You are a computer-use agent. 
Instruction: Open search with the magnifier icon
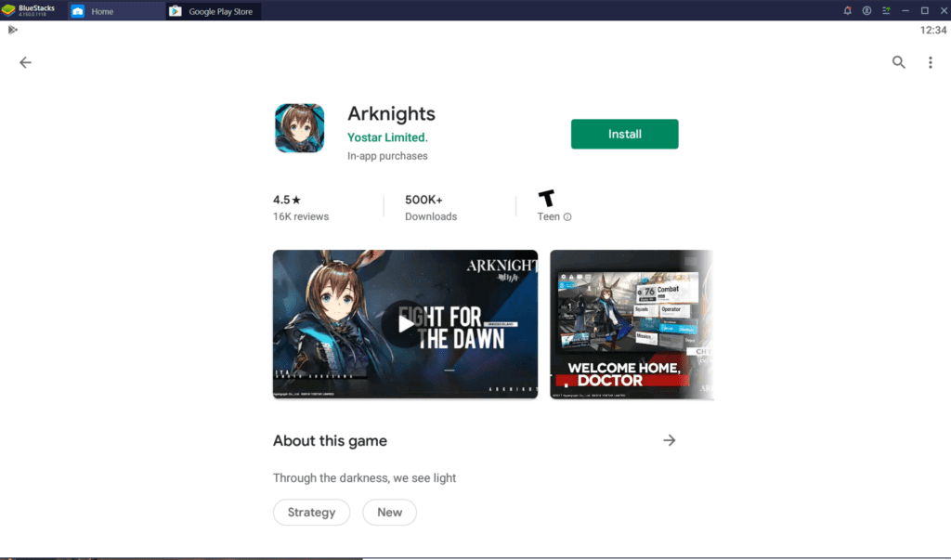click(x=898, y=62)
